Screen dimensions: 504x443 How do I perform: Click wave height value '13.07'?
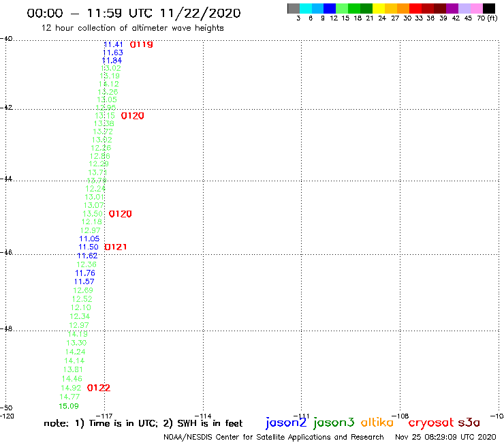pos(94,205)
